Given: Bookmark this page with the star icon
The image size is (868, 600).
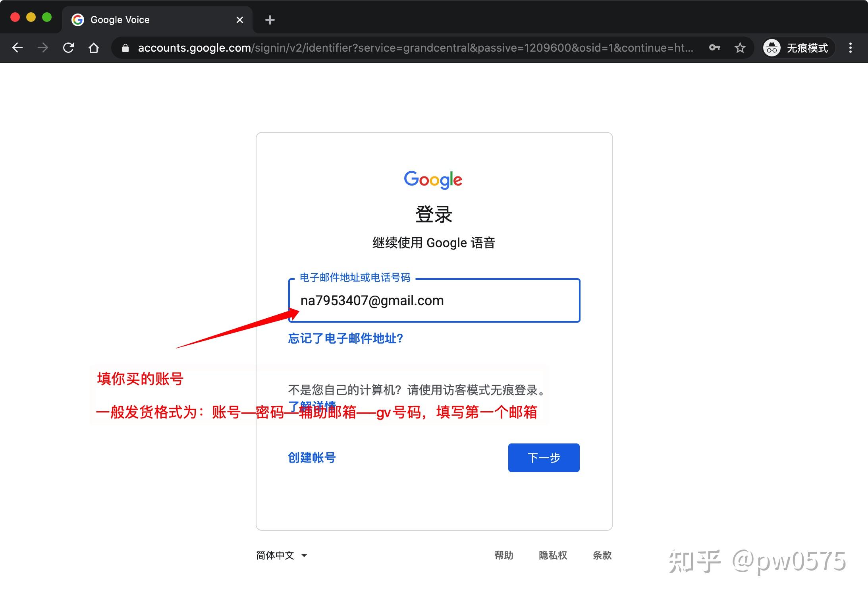Looking at the screenshot, I should [740, 48].
